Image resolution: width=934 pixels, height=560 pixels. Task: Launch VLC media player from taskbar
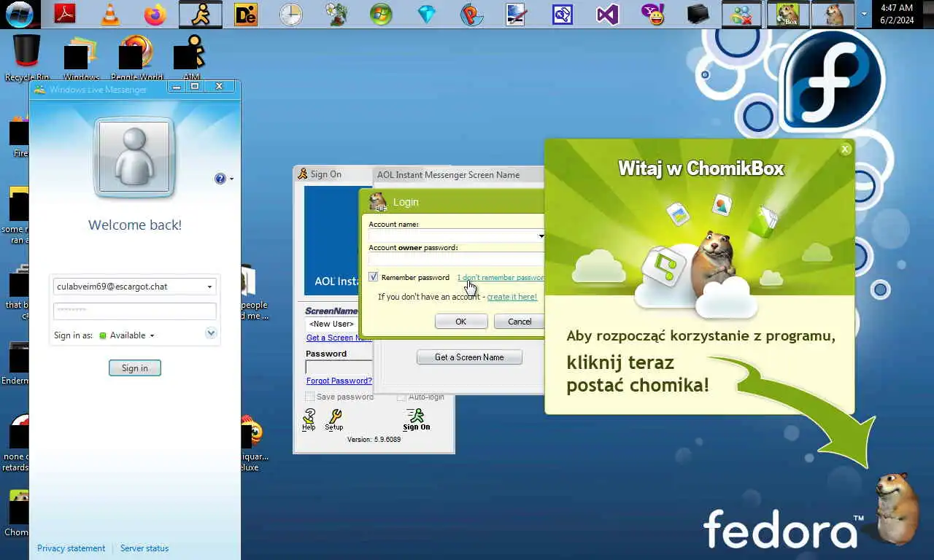(x=110, y=14)
